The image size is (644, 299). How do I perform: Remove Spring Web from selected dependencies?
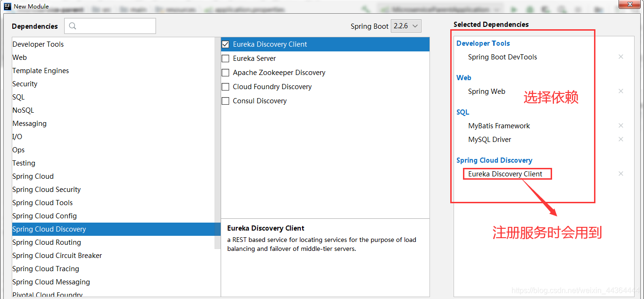click(x=621, y=91)
